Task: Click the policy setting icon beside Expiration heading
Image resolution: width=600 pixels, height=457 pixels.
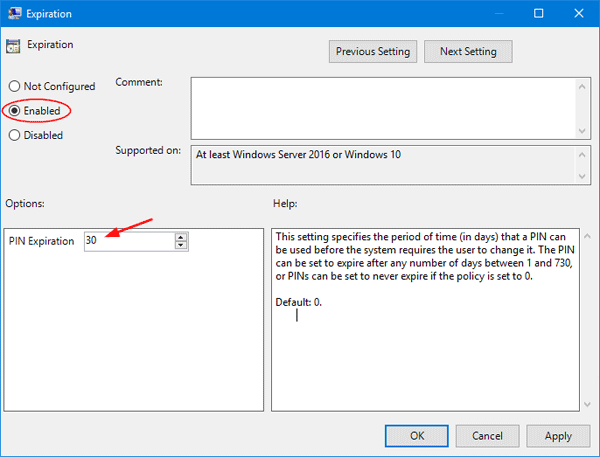Action: pyautogui.click(x=13, y=46)
